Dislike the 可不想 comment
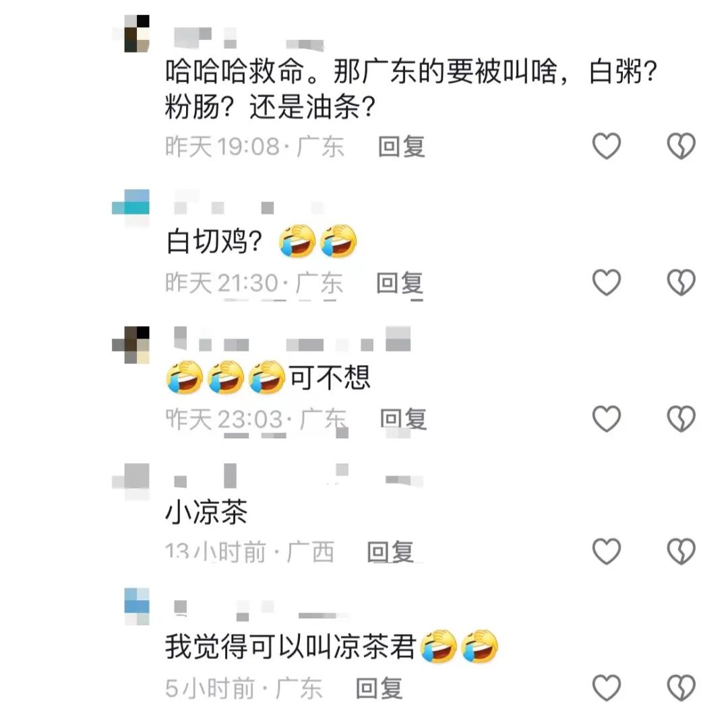The image size is (728, 715). click(x=681, y=419)
